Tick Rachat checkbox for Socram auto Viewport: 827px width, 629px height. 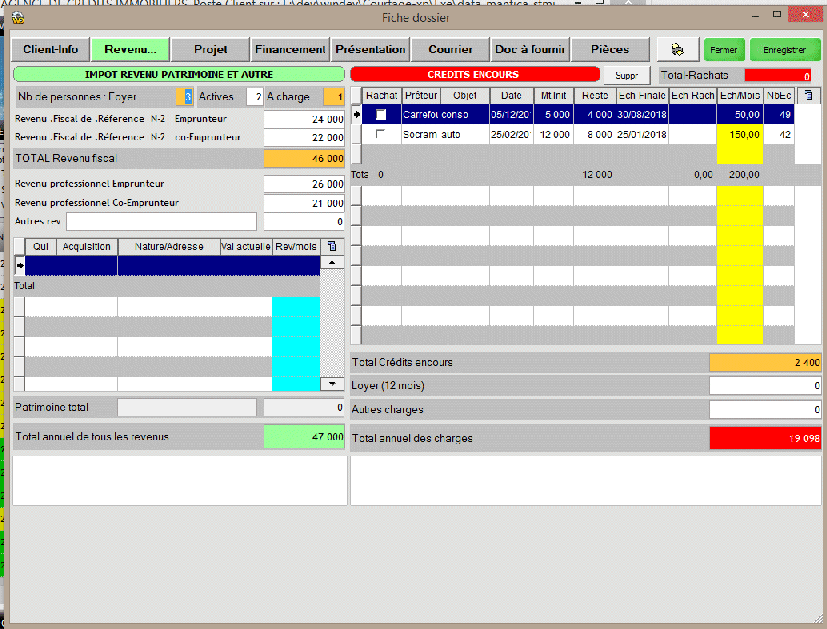coord(380,134)
